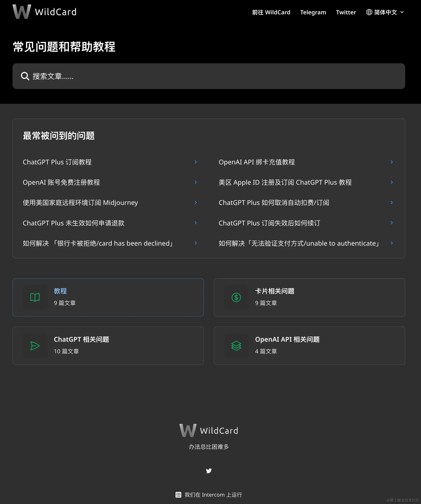Click the Intercom logo icon at the bottom
The height and width of the screenshot is (504, 421).
(x=178, y=495)
